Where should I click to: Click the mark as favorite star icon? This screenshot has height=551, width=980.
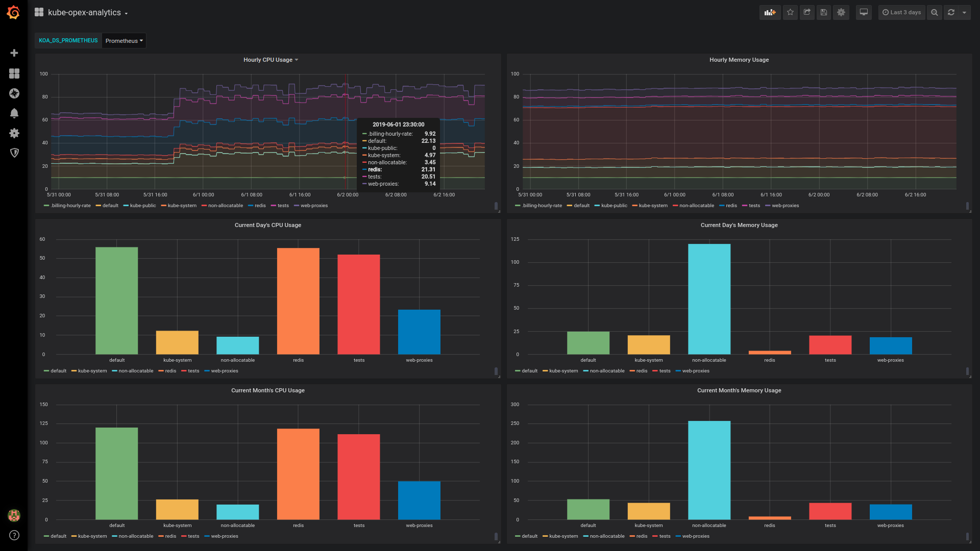tap(790, 12)
